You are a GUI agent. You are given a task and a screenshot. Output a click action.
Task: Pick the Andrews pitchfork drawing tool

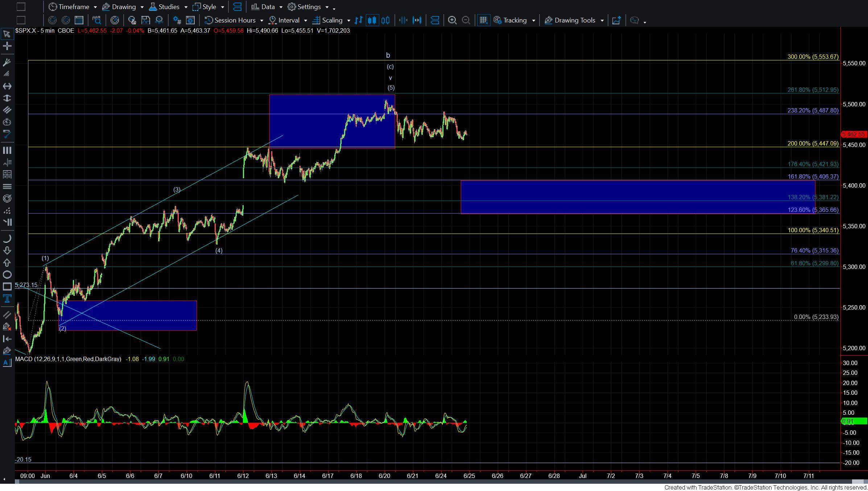(x=7, y=62)
